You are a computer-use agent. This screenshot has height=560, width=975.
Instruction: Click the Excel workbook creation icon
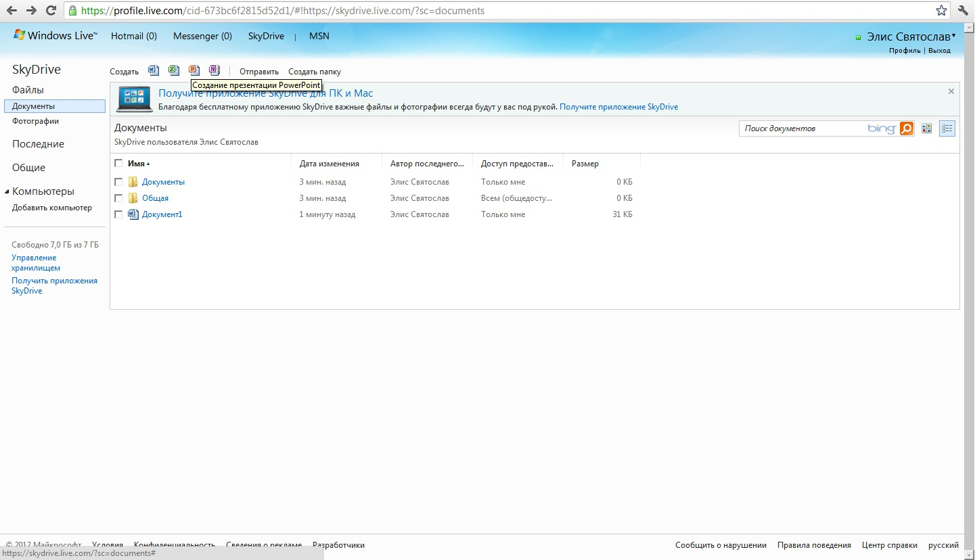pyautogui.click(x=174, y=70)
